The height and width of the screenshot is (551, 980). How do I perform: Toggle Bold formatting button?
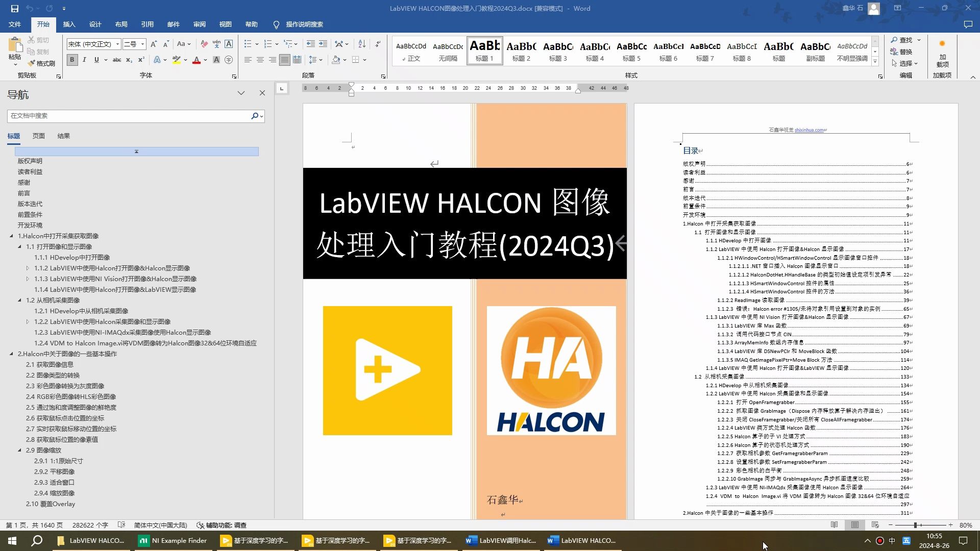click(x=72, y=60)
